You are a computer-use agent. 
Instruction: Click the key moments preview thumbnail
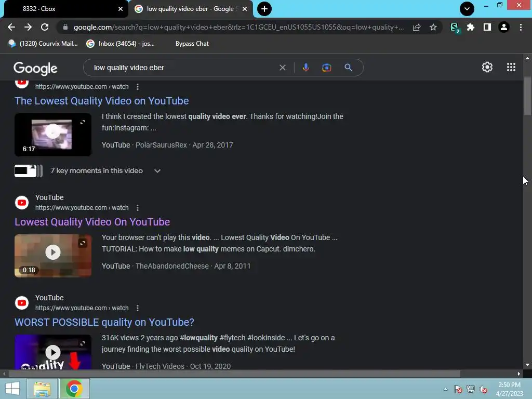29,170
